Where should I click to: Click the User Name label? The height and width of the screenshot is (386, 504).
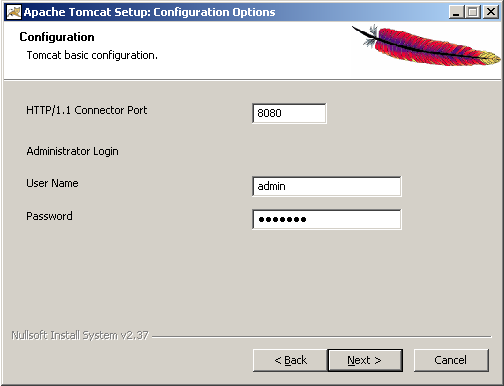click(x=52, y=183)
